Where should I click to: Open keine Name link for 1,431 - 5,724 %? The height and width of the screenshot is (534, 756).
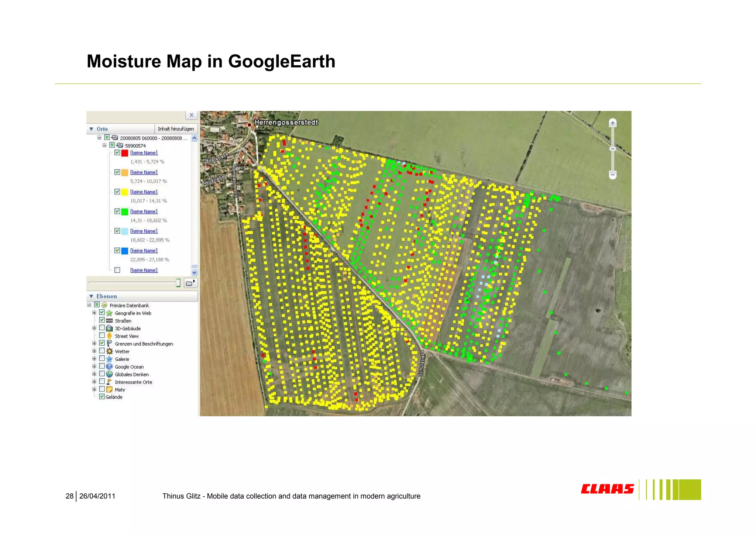click(144, 153)
